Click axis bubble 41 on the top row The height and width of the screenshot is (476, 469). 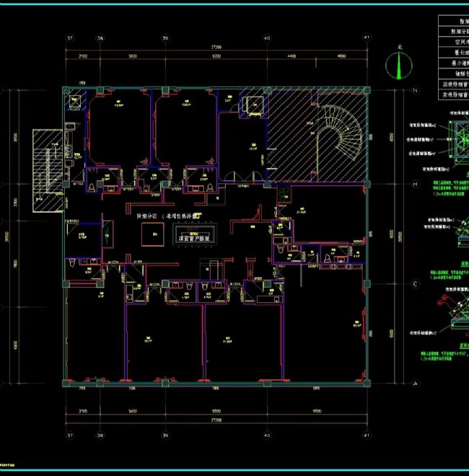point(367,38)
